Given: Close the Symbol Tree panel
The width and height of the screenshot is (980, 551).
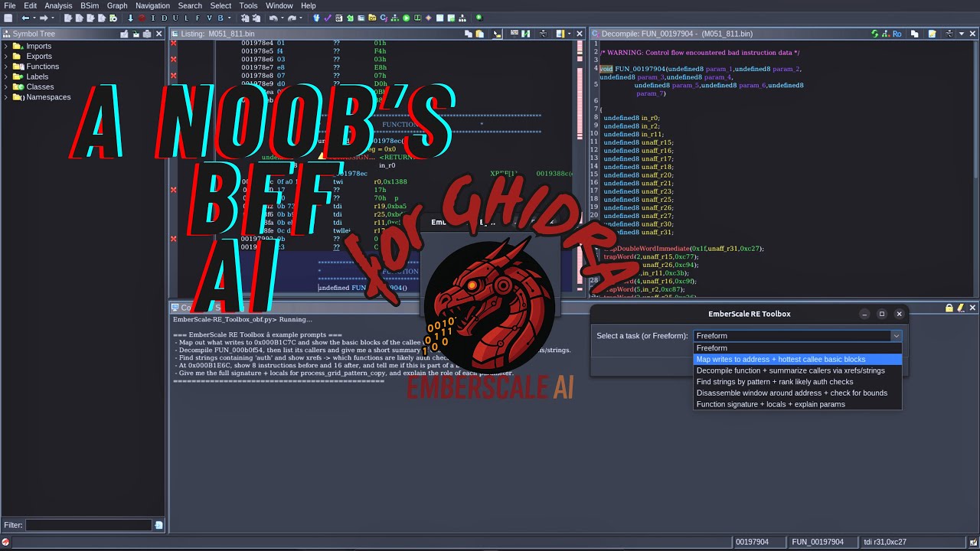Looking at the screenshot, I should coord(159,34).
